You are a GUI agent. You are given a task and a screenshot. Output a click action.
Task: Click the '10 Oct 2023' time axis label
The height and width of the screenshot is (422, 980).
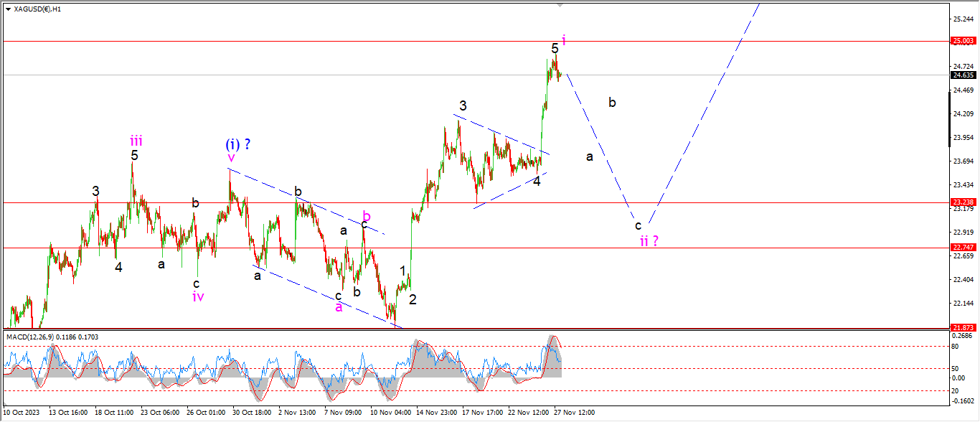click(x=22, y=413)
